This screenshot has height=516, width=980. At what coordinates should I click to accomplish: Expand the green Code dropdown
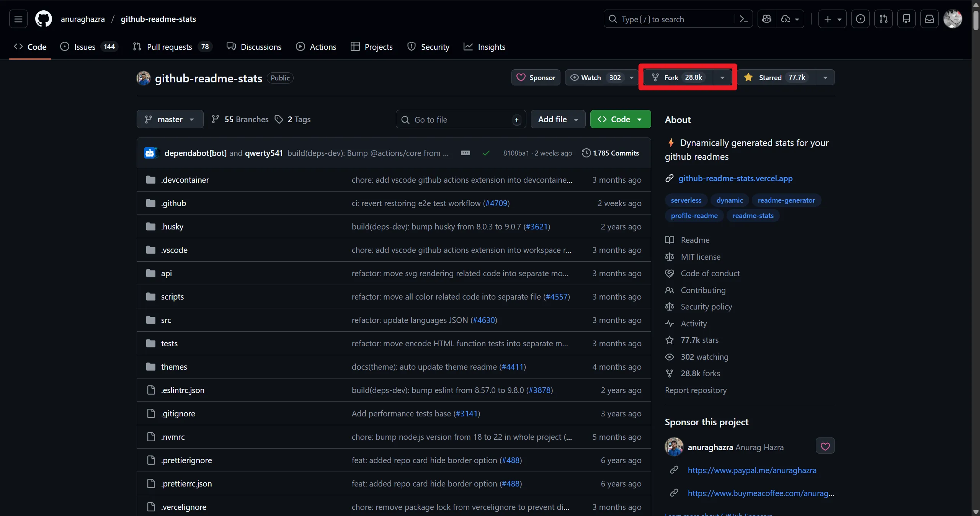point(639,119)
